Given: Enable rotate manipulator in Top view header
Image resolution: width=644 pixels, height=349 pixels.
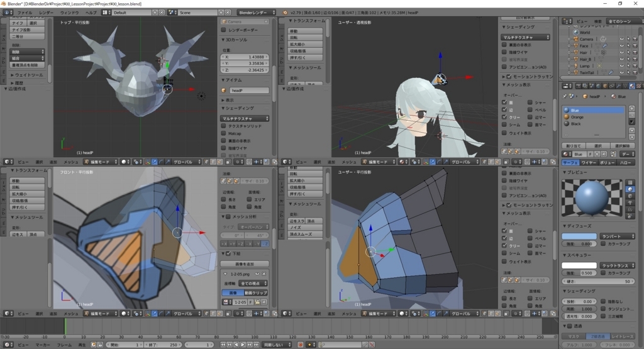Looking at the screenshot, I should click(161, 162).
